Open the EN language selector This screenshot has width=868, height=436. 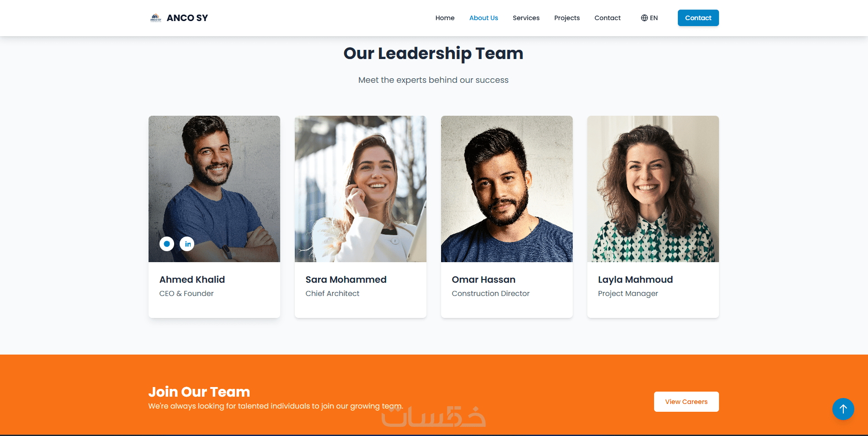[x=650, y=18]
